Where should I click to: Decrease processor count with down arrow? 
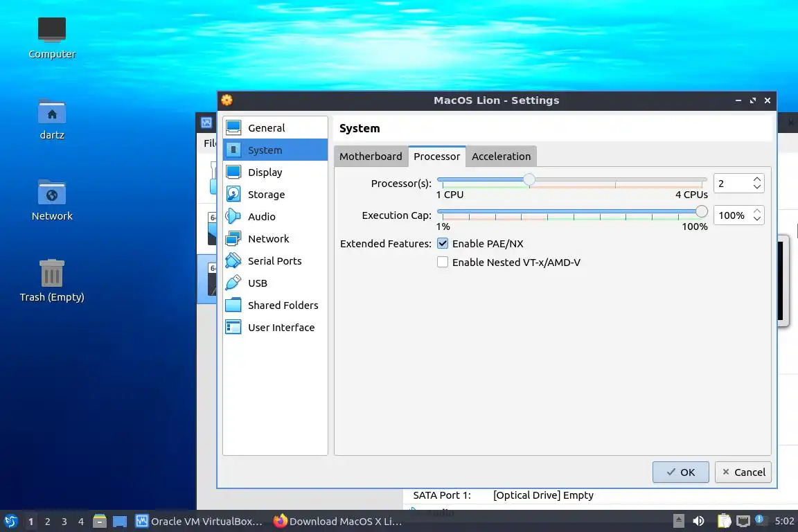(x=757, y=187)
